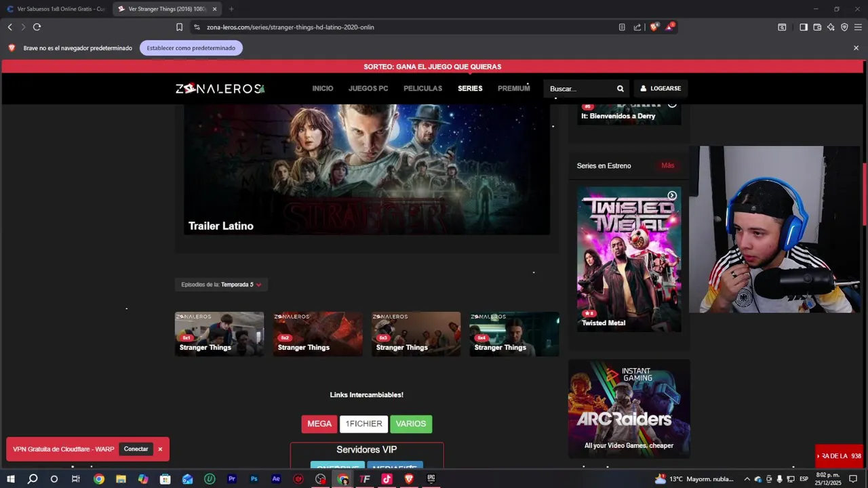
Task: Click the SORTEO giveaway banner link
Action: (x=433, y=66)
